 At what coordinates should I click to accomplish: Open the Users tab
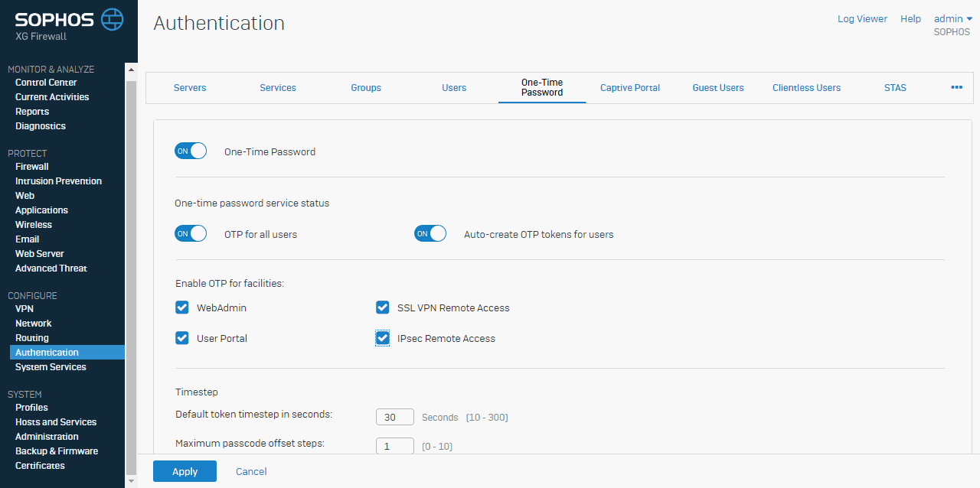454,88
